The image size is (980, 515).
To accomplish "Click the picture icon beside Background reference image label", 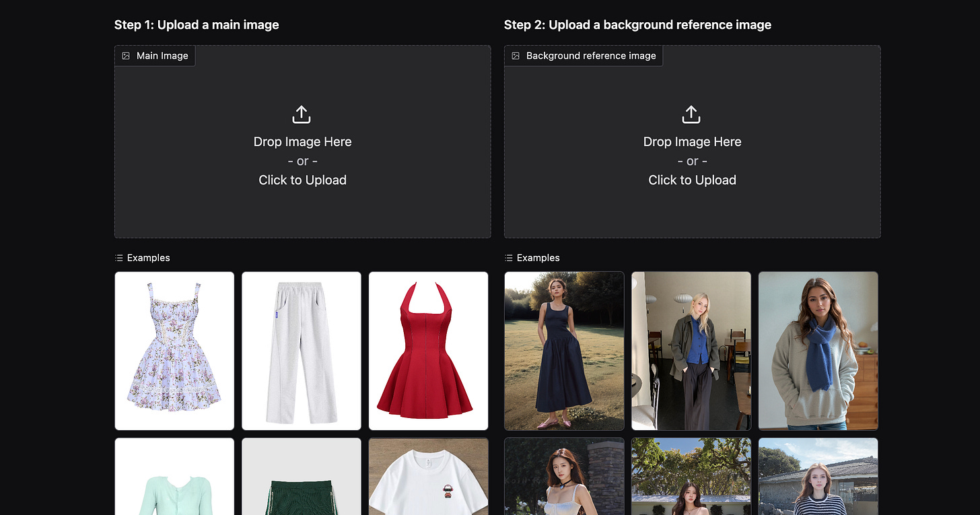I will [x=516, y=56].
